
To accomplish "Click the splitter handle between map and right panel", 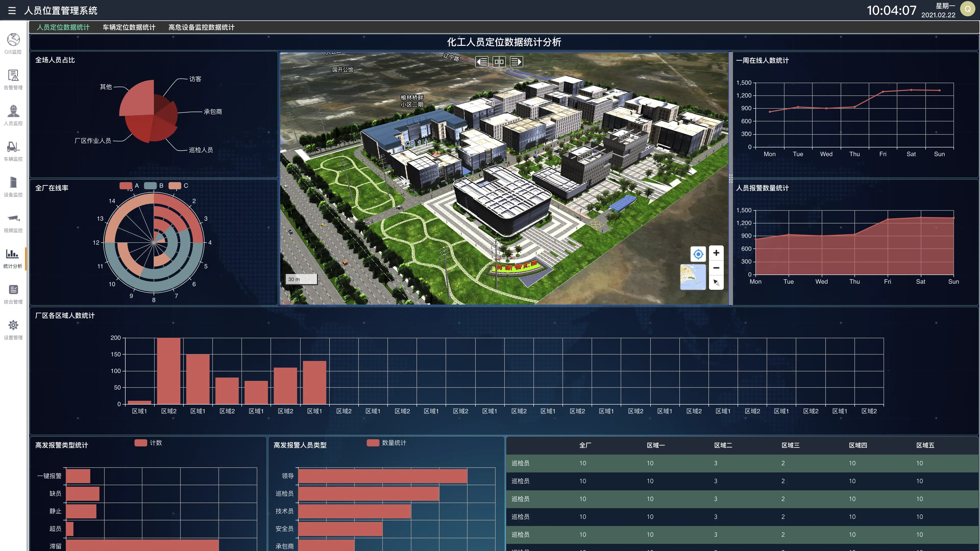I will [730, 179].
